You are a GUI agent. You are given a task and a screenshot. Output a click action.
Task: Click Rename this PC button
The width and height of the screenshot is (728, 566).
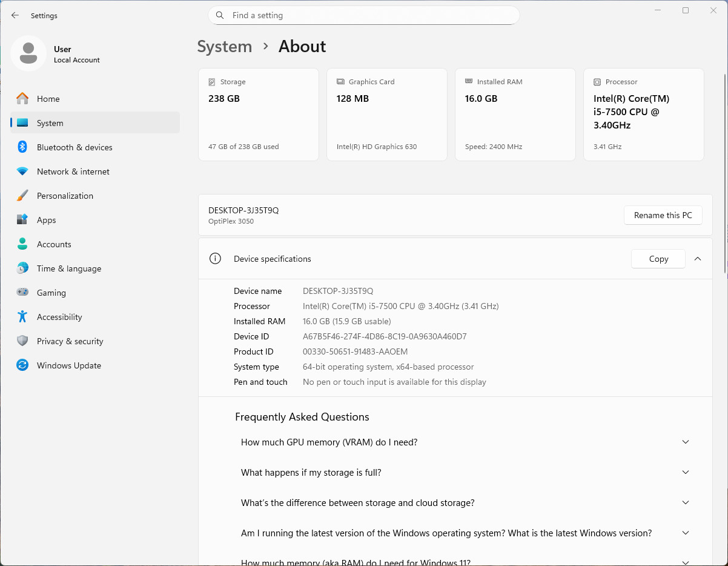click(x=663, y=215)
